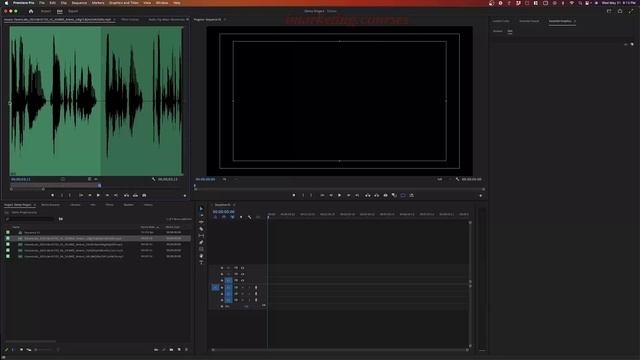Open the Sequence menu
640x360 pixels.
coord(79,3)
